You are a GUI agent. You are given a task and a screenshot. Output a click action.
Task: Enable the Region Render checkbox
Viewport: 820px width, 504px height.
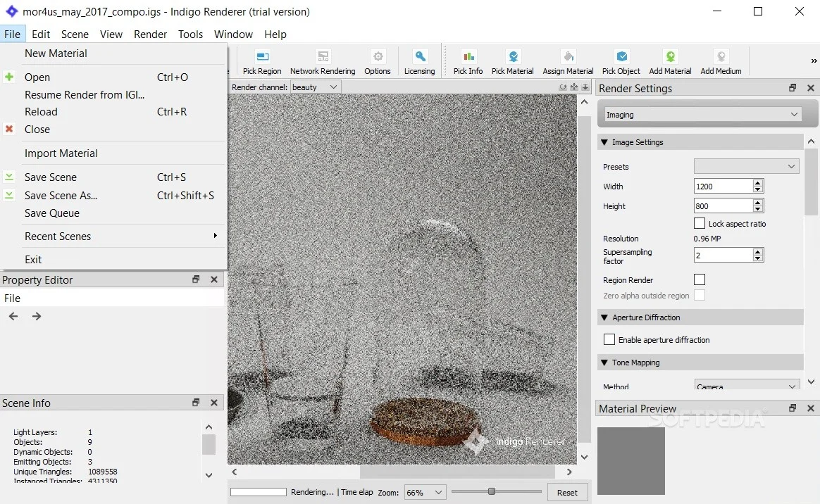coord(700,280)
